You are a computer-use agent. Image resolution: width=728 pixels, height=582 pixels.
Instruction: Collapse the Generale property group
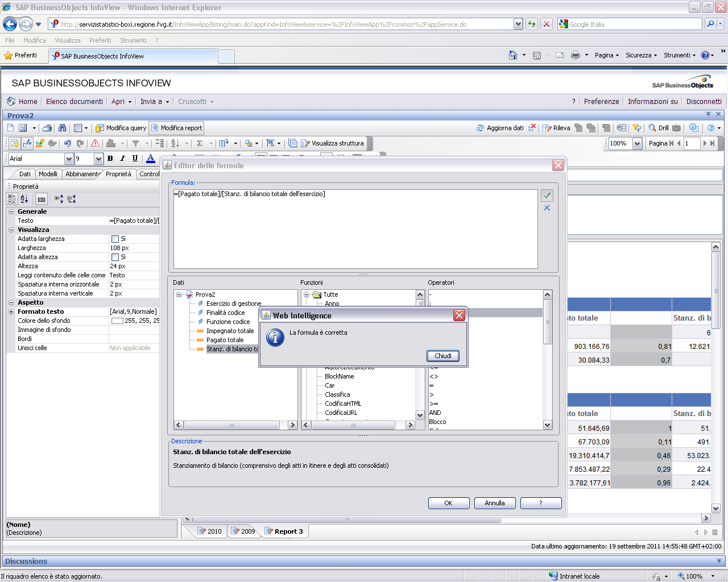tap(11, 211)
